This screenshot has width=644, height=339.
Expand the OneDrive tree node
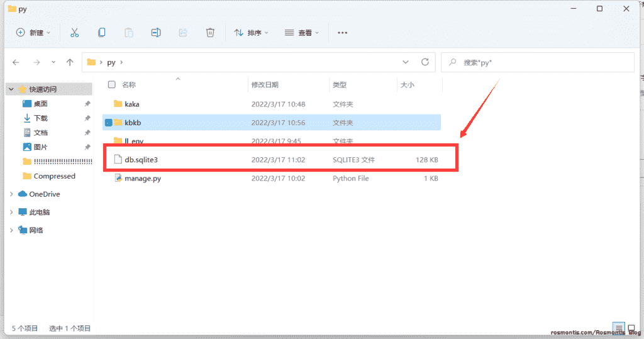tap(11, 194)
